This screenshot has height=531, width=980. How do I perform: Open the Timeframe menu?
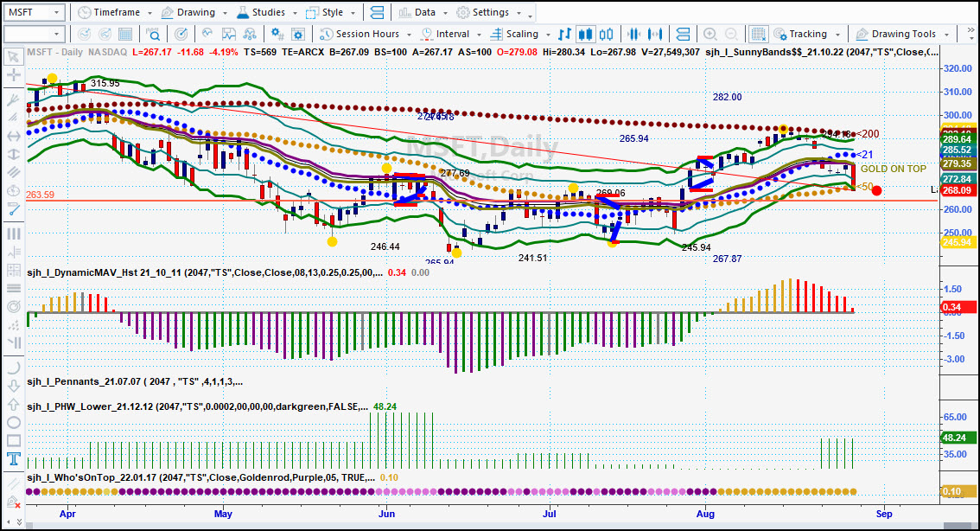click(115, 12)
